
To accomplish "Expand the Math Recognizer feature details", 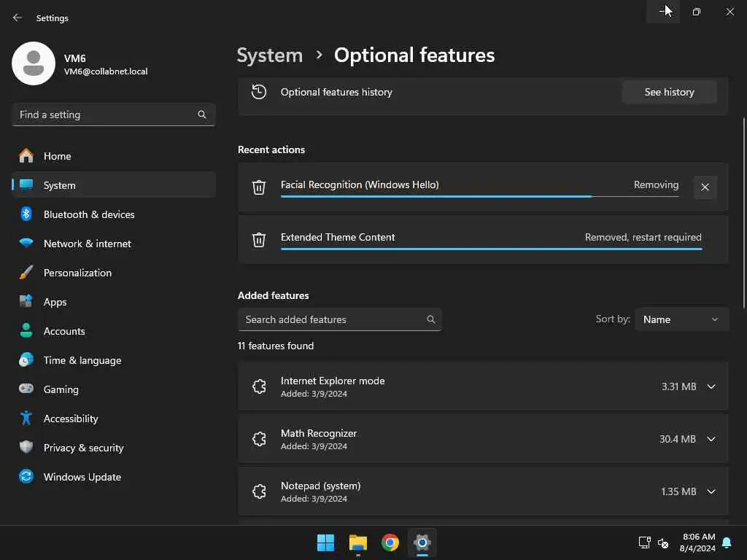I will pos(711,439).
